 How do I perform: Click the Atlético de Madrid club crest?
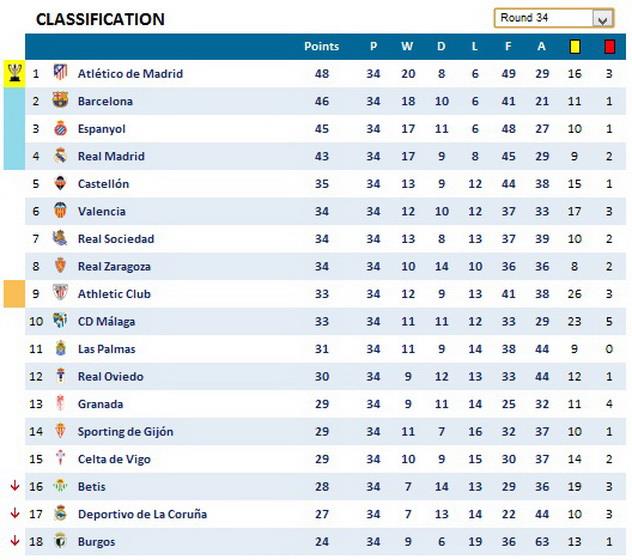click(60, 73)
